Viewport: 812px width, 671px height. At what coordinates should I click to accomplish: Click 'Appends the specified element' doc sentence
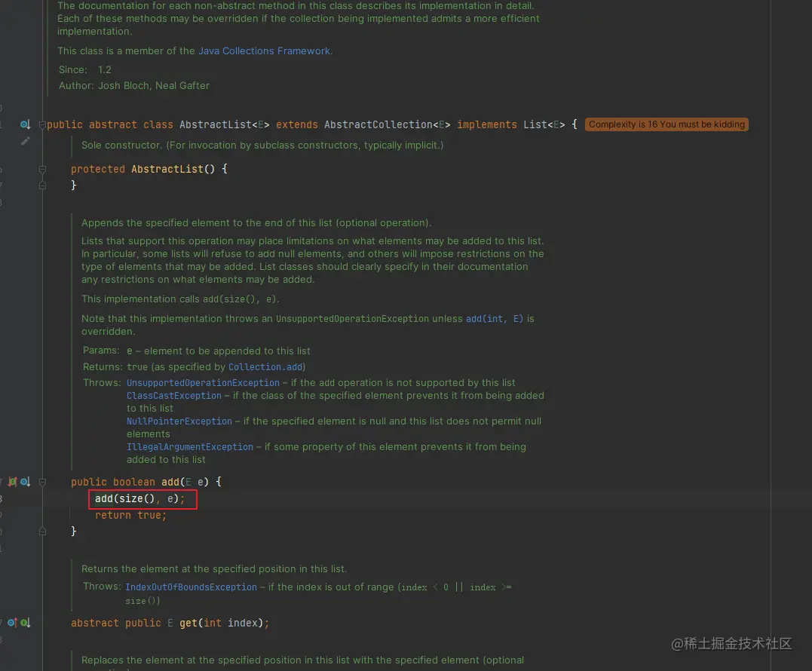(x=256, y=222)
